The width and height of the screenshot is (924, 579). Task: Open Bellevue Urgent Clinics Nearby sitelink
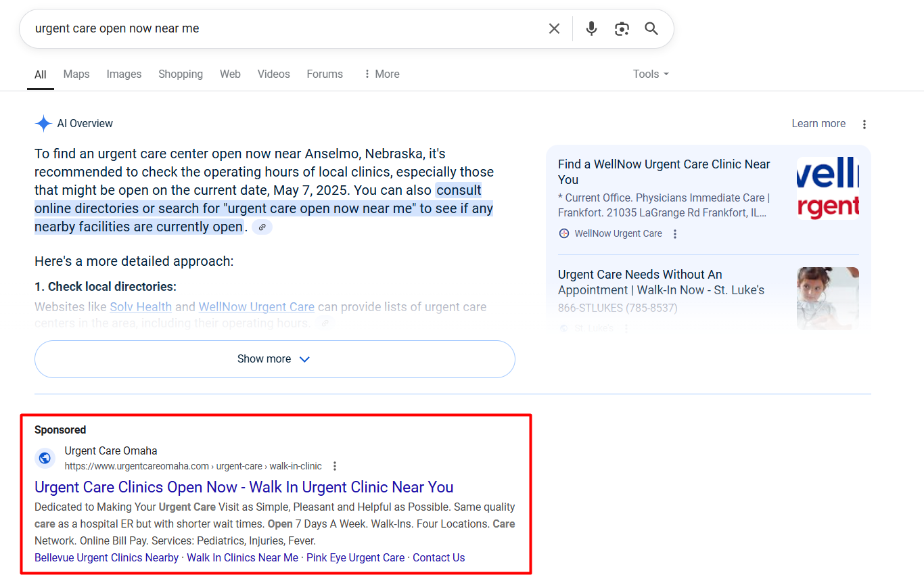click(x=107, y=558)
